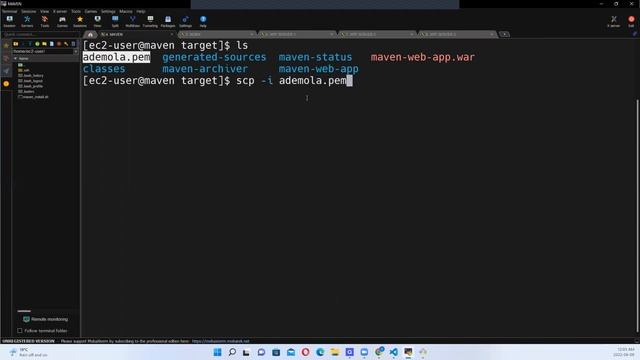Image resolution: width=640 pixels, height=360 pixels.
Task: Open File Explorer from taskbar
Action: click(x=335, y=352)
